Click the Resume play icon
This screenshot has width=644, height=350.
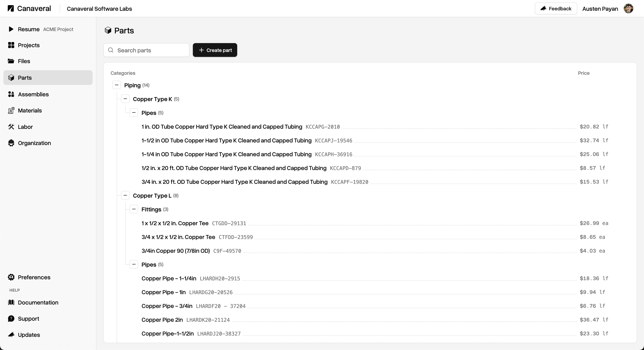(x=11, y=29)
